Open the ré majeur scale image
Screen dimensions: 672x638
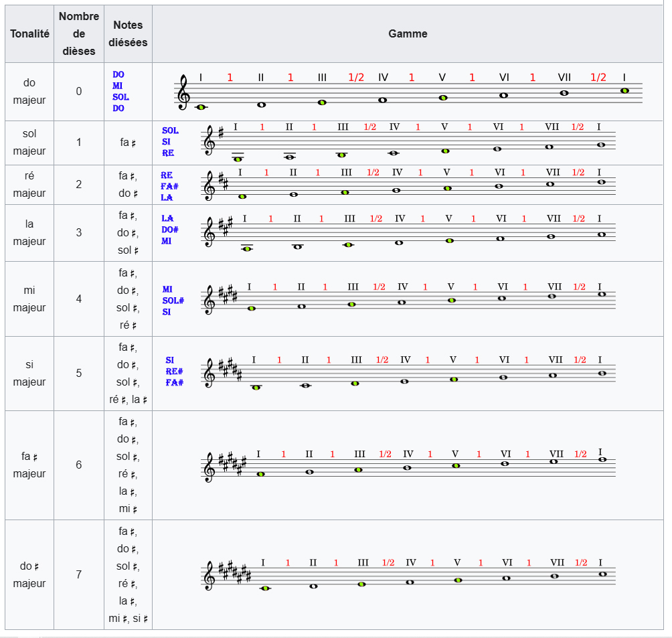(408, 185)
